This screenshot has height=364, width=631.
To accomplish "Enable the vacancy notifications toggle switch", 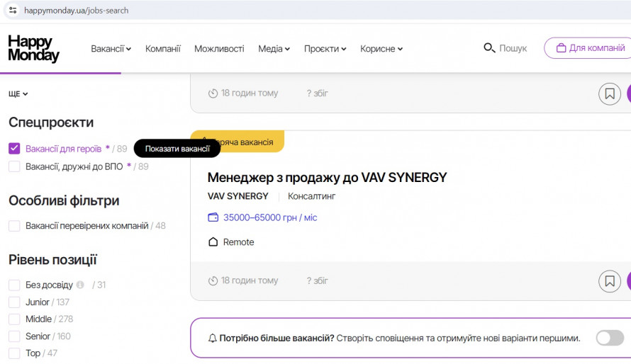I will (x=610, y=338).
